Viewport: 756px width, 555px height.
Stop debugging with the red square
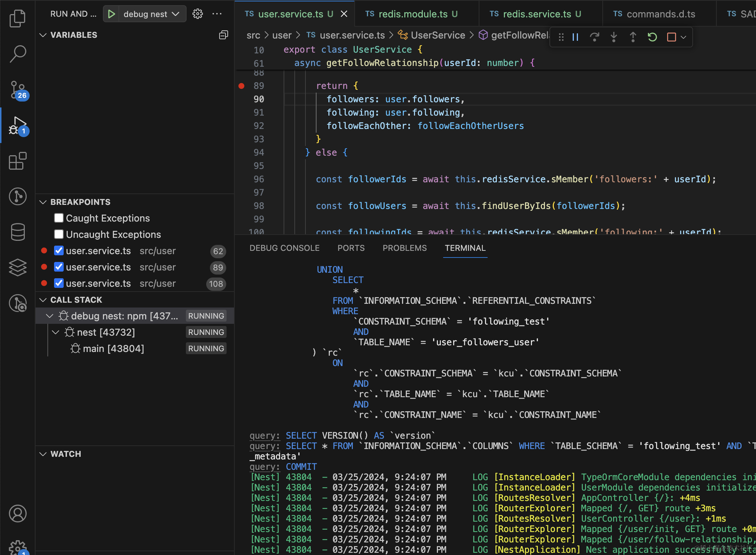(671, 37)
